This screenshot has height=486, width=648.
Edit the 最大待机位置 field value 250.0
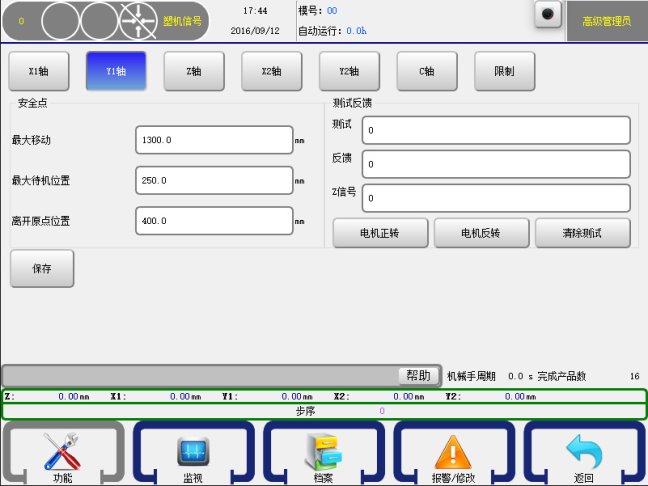pyautogui.click(x=214, y=181)
